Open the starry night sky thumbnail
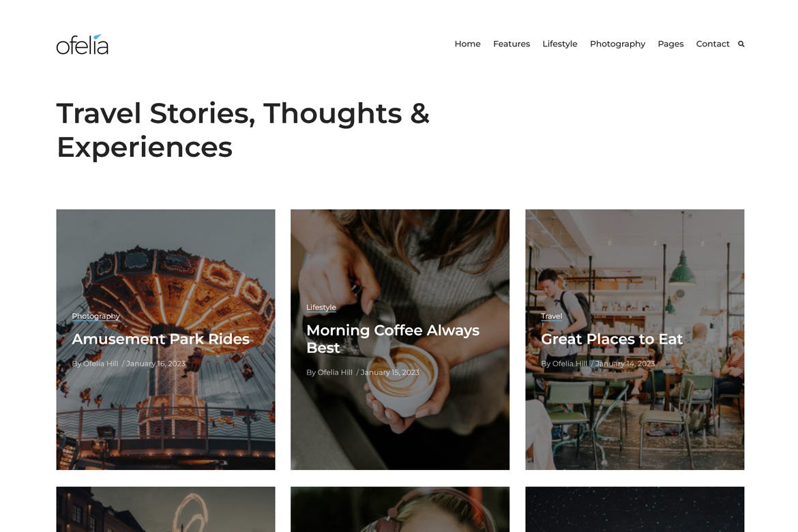The height and width of the screenshot is (532, 798). (x=634, y=509)
